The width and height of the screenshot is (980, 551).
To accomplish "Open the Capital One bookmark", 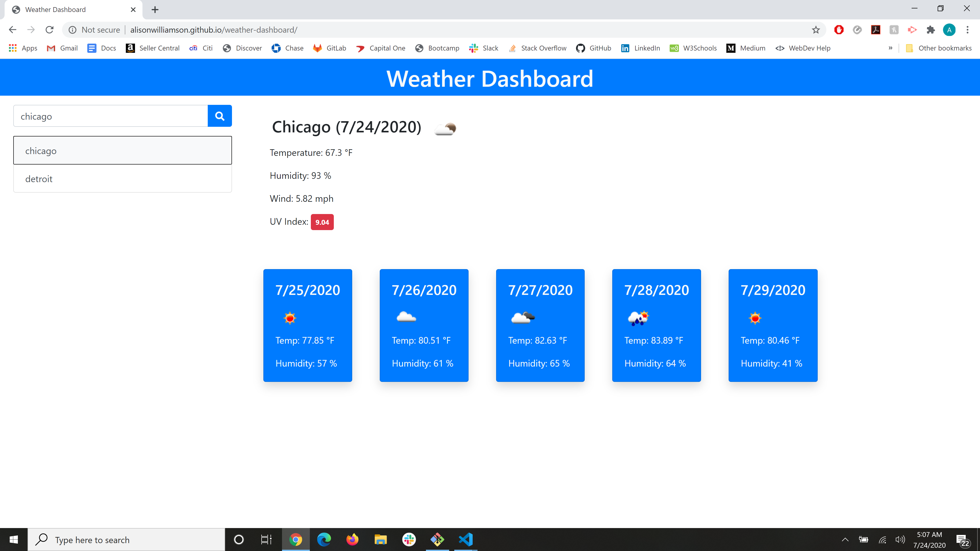I will click(381, 48).
